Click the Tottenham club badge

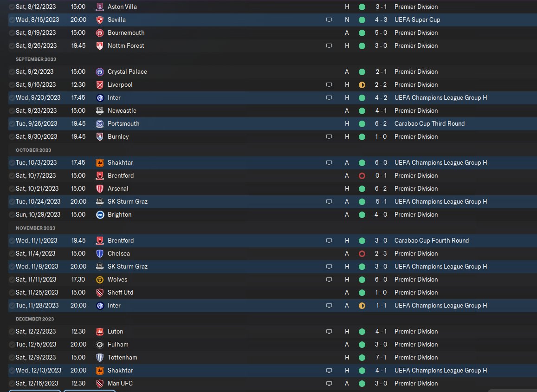pos(100,357)
